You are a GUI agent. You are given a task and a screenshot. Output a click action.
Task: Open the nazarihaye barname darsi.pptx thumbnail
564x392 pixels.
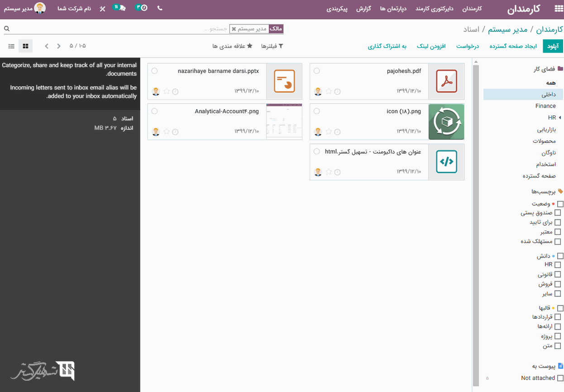[x=284, y=81]
